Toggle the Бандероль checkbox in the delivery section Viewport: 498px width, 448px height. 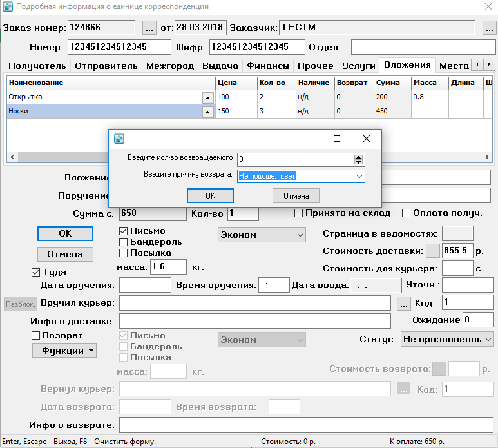pos(123,242)
